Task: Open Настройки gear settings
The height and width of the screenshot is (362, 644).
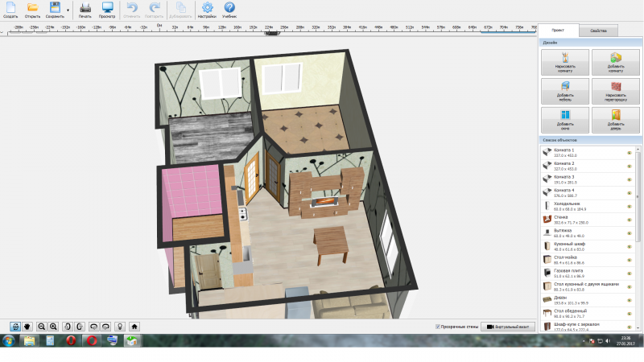Action: coord(207,8)
